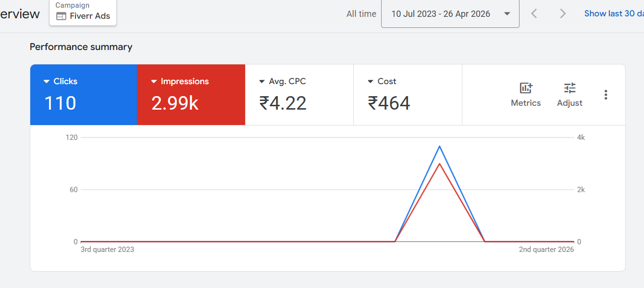This screenshot has height=288, width=644.
Task: Go to next date range arrow
Action: (563, 13)
